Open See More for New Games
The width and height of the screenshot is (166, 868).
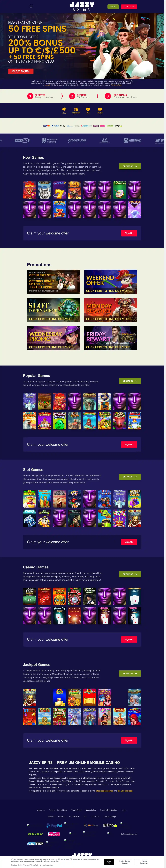130,166
